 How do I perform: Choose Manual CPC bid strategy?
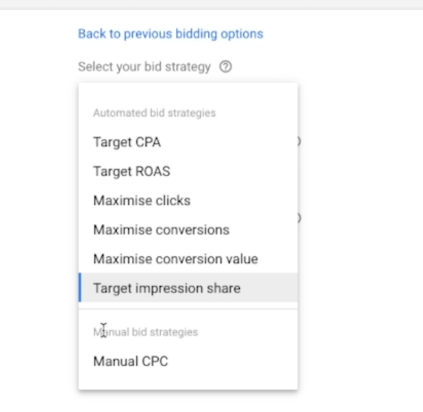pos(188,361)
